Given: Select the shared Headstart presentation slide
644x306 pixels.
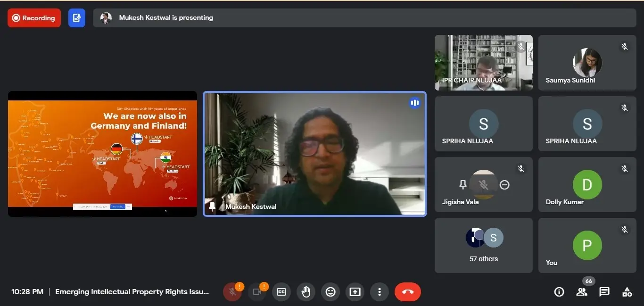Looking at the screenshot, I should tap(102, 154).
